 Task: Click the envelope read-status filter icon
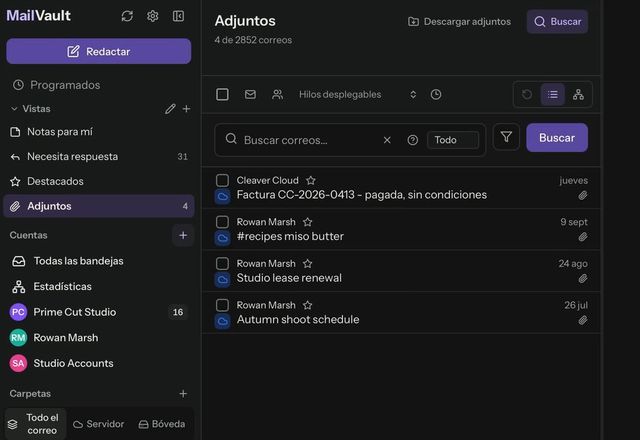coord(250,95)
